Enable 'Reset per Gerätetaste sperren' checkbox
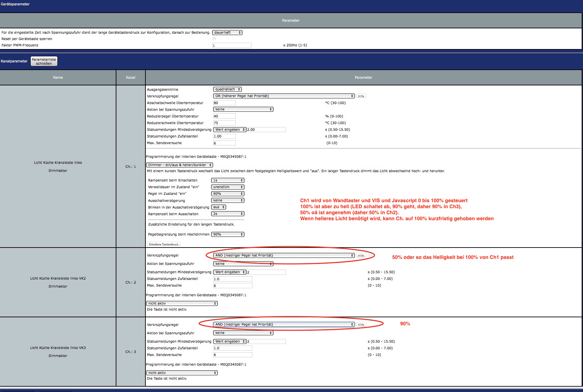Viewport: 583px width, 392px height. [x=214, y=39]
